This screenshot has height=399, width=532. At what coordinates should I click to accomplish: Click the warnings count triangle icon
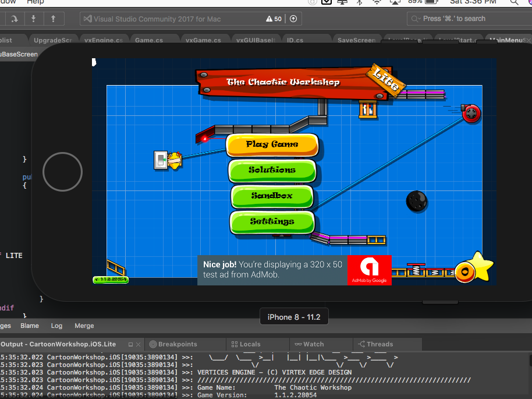coord(269,19)
